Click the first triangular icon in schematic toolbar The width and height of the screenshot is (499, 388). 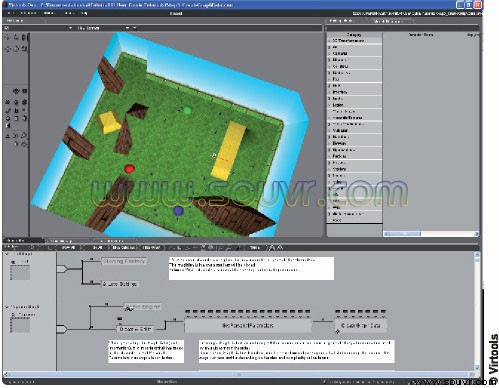click(272, 248)
